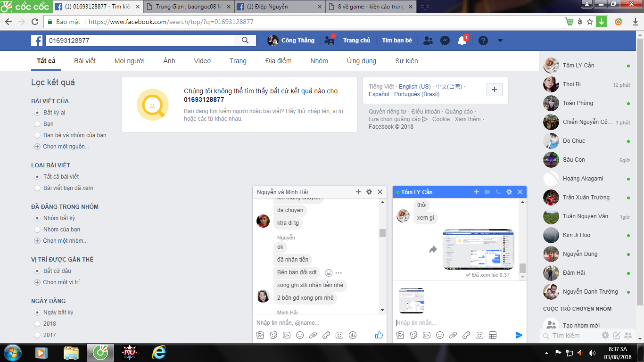Forward the shared screenshot in Tôm LY Cần chat
The height and width of the screenshot is (362, 644).
[432, 250]
